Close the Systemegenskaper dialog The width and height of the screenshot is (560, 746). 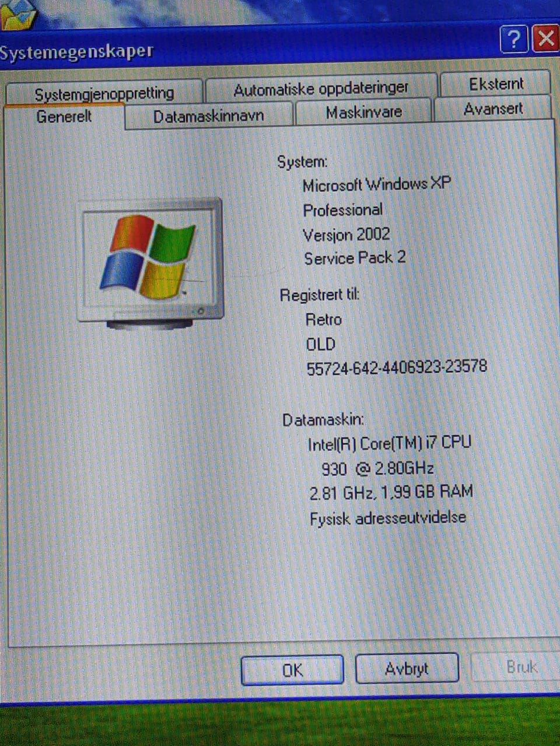pos(546,38)
